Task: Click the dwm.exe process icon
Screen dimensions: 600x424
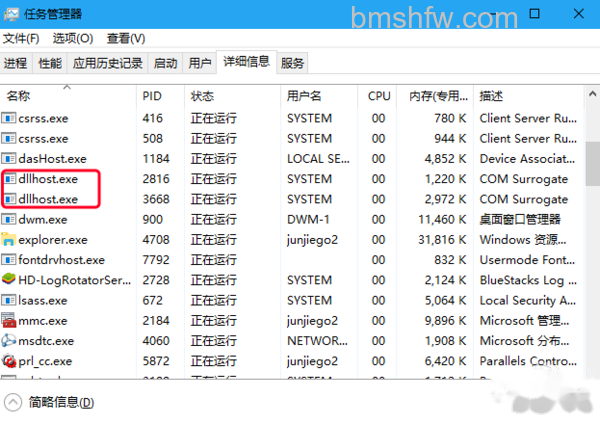Action: 8,219
